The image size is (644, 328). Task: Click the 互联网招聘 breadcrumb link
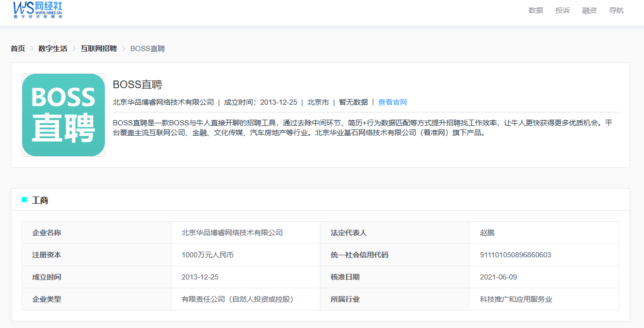click(x=99, y=48)
